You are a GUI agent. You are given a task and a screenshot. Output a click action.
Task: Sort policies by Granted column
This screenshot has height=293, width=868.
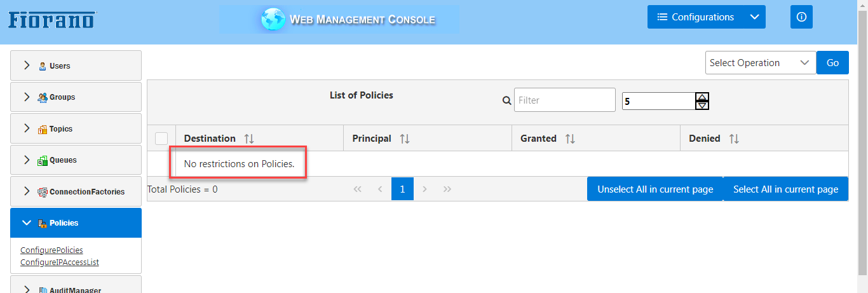point(570,139)
